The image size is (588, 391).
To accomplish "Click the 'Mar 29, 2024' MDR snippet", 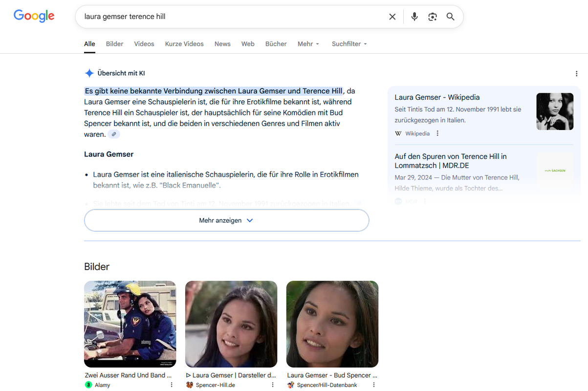I will 457,183.
